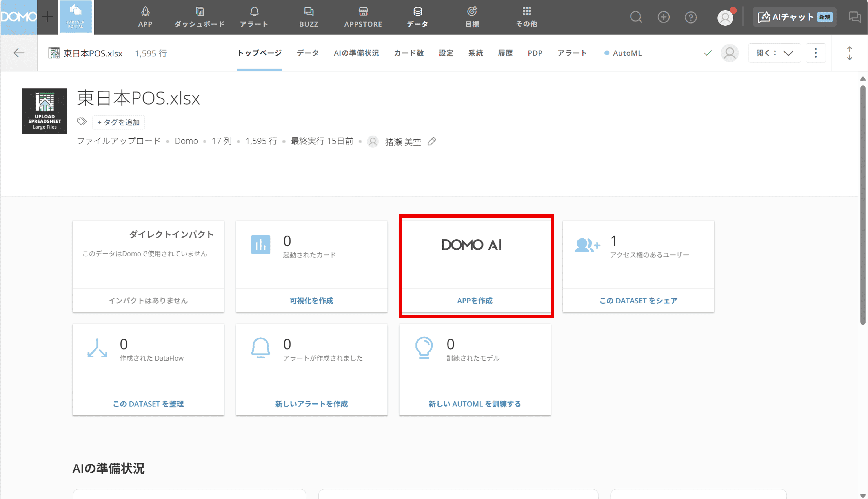Click the expand/collapse vertical arrows icon
Screen dimensions: 868x499
coord(850,53)
